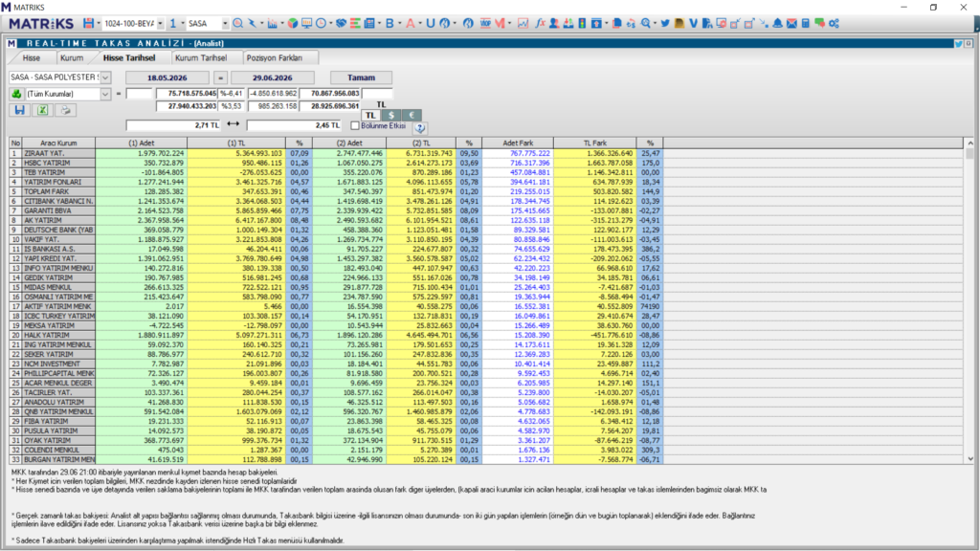Open the alarm bell icon
This screenshot has height=551, width=980.
pos(777,23)
